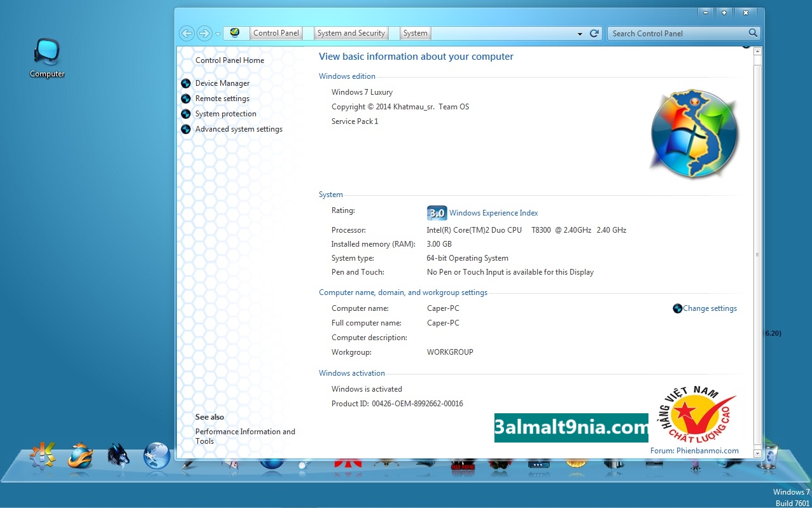
Task: Click 'Caper-PC' in the Computer name row
Action: [x=443, y=308]
